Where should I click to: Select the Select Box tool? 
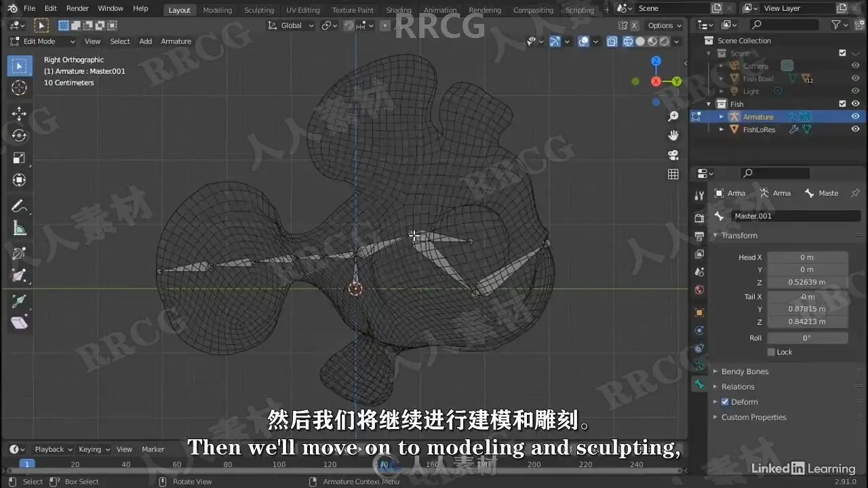[19, 66]
